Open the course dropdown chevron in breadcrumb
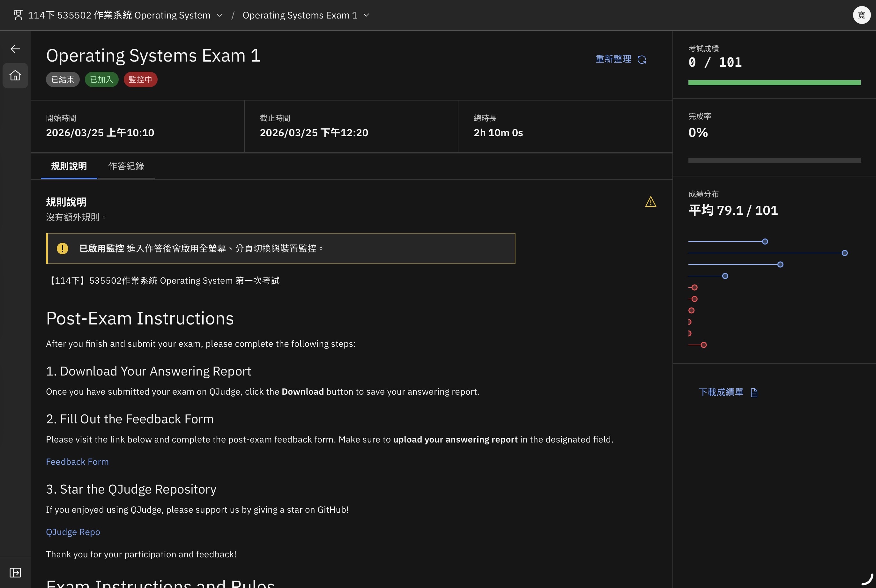 (x=220, y=15)
